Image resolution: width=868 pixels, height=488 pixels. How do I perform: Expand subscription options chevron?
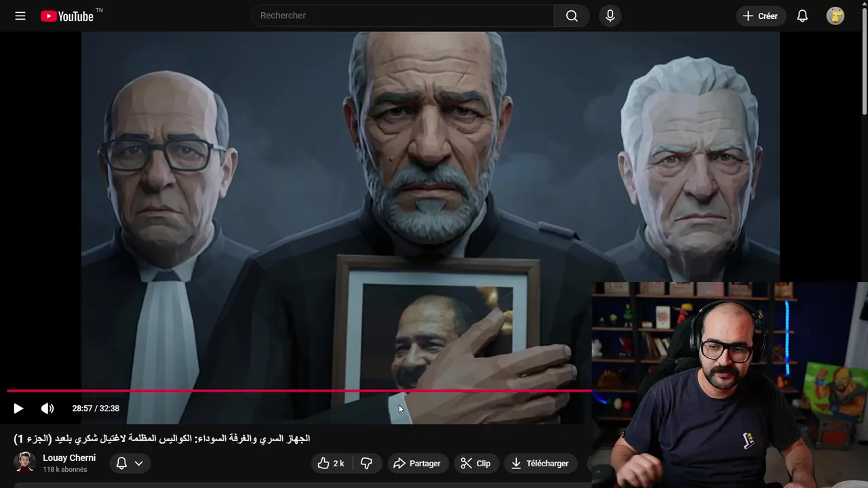pos(138,463)
